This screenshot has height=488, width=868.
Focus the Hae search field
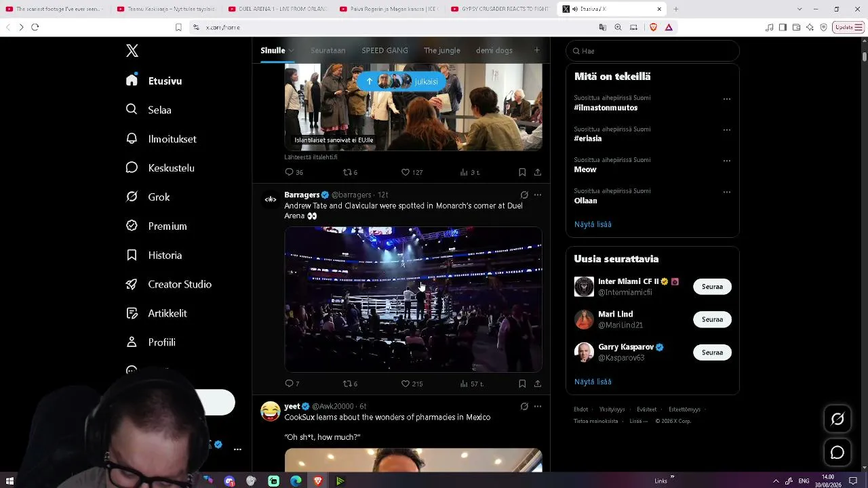[x=652, y=51]
